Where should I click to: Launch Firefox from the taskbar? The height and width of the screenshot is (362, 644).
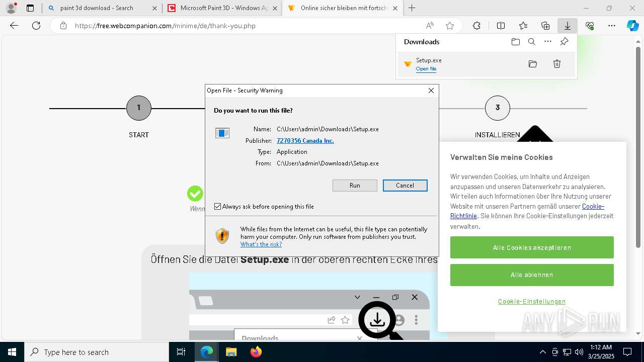[256, 352]
